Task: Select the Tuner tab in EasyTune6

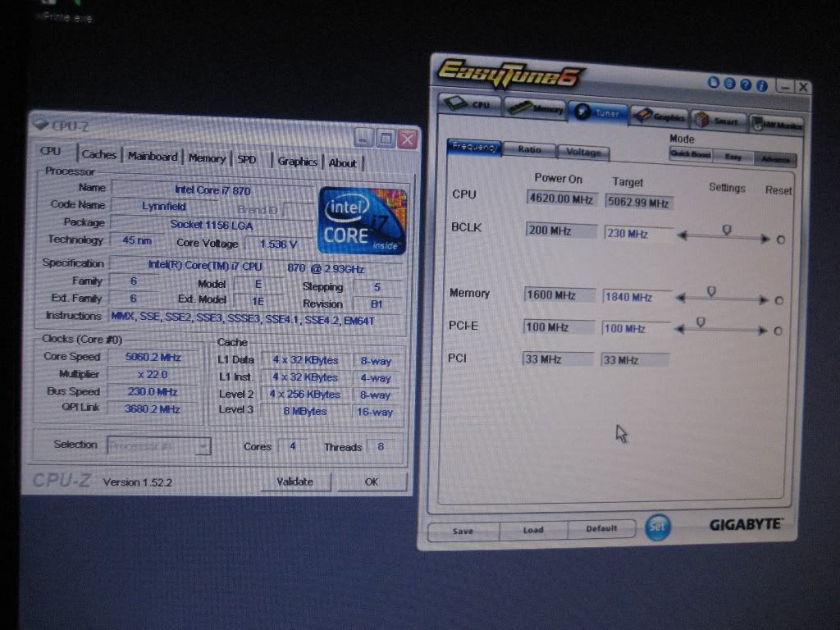Action: click(x=598, y=112)
